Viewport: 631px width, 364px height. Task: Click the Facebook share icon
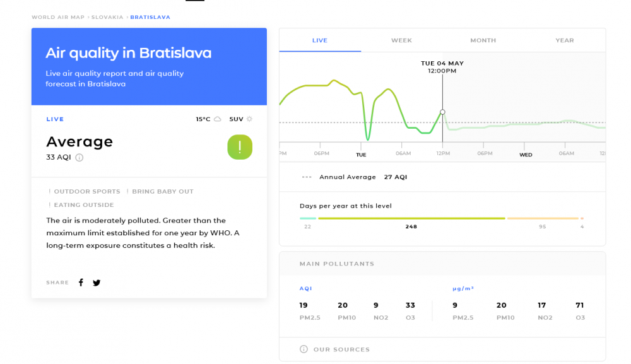(x=81, y=283)
